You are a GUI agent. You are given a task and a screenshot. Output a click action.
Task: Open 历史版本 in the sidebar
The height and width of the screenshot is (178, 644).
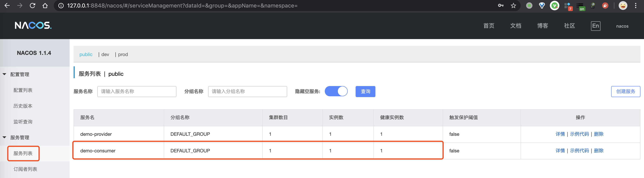[x=23, y=106]
